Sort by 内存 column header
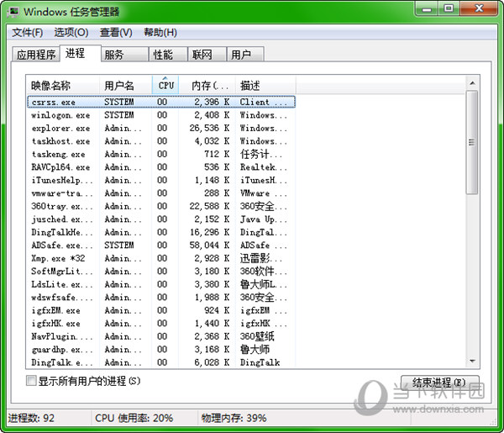The width and height of the screenshot is (504, 433). (207, 85)
